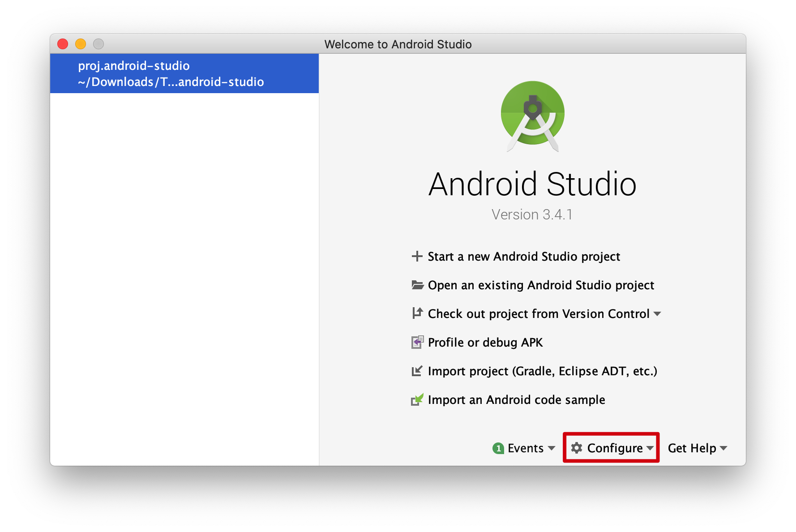Click the Import Android code sample icon
Image resolution: width=796 pixels, height=532 pixels.
(417, 399)
